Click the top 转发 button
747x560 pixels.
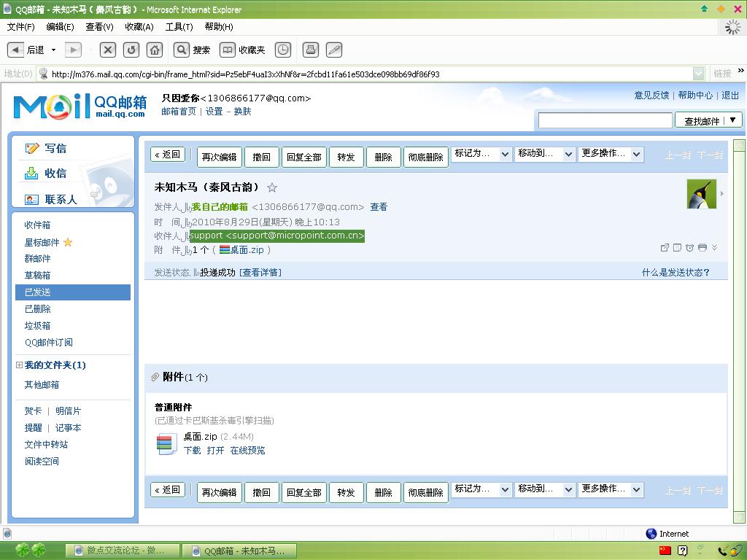click(x=347, y=157)
